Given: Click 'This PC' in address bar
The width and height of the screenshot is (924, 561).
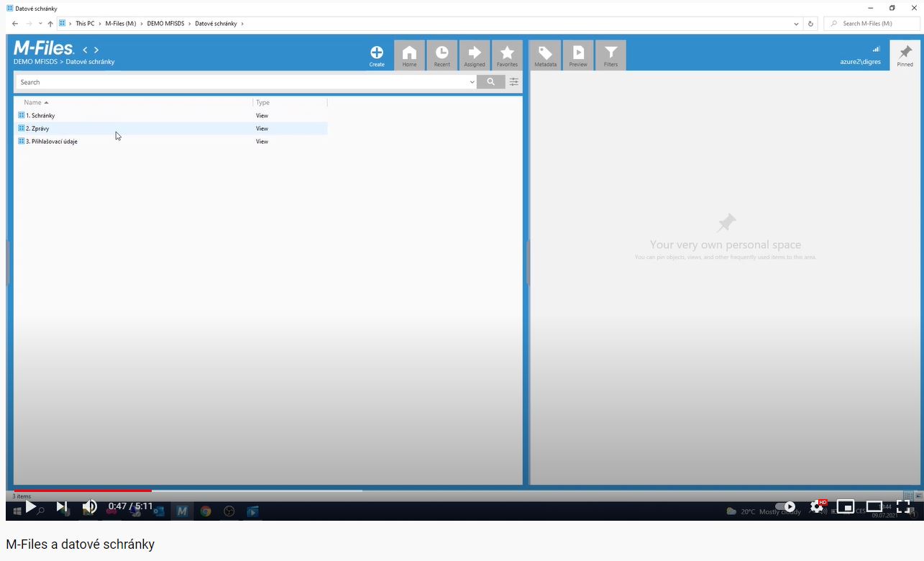Looking at the screenshot, I should tap(85, 24).
